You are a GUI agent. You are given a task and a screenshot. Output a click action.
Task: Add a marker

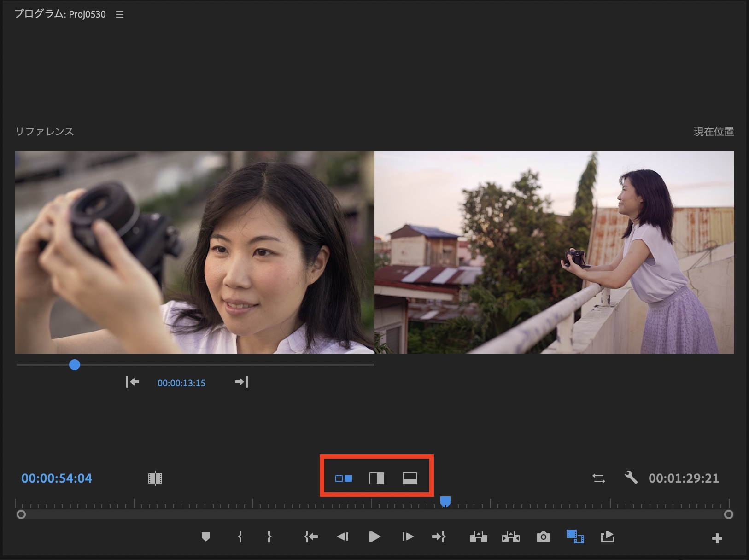206,537
